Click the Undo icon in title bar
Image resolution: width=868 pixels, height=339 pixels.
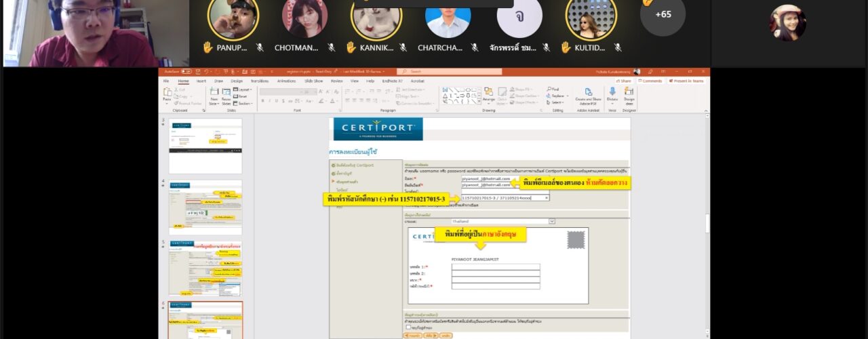[206, 71]
